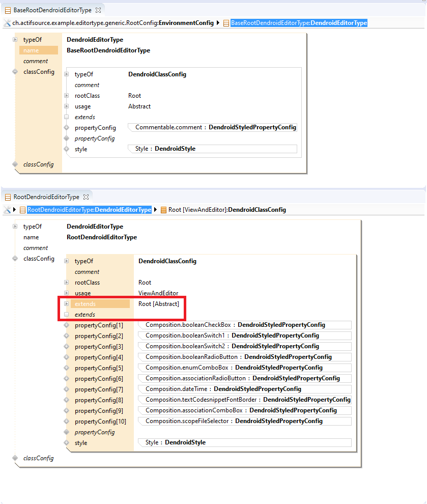This screenshot has height=504, width=427.
Task: Click the diamond icon beside style in upper editor
Action: [x=67, y=149]
